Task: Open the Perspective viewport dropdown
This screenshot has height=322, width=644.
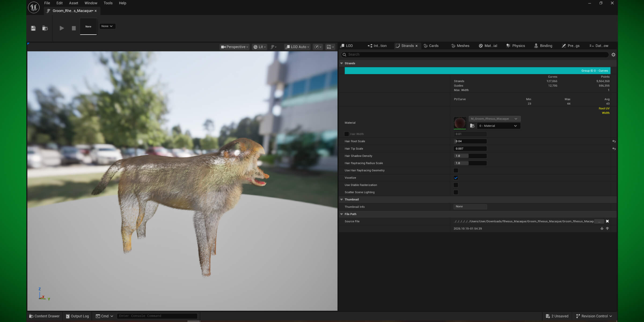Action: pos(235,47)
